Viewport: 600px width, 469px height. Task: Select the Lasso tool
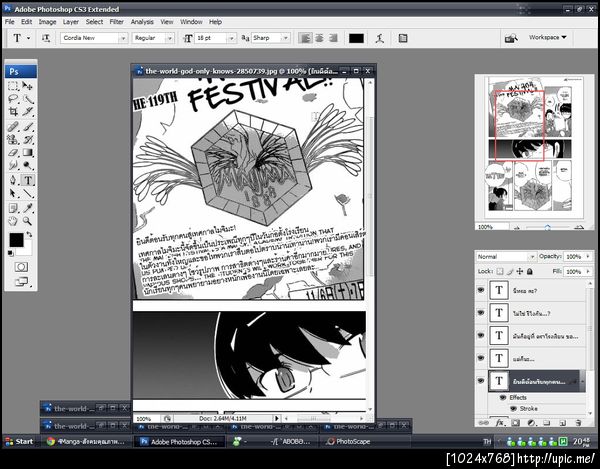point(13,99)
